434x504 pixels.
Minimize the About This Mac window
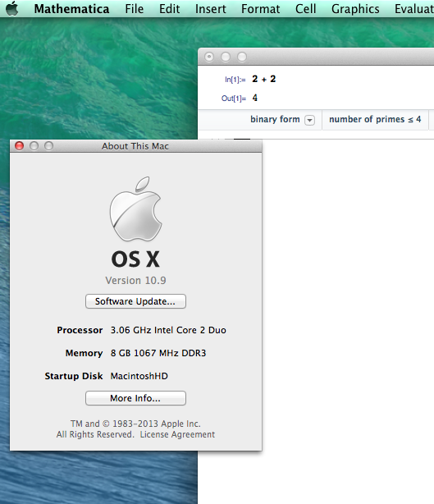pos(34,146)
